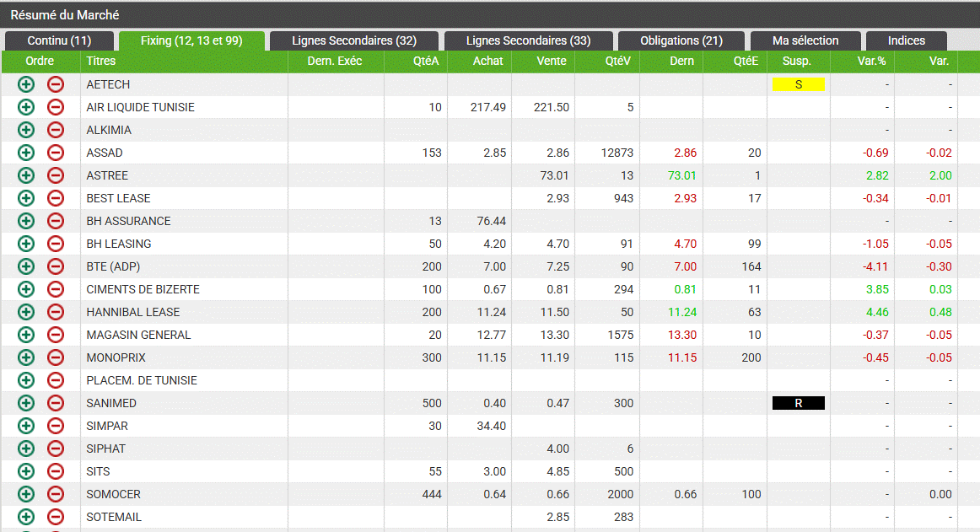Click the red minus icon for PLACEM. DE TUNISIE

coord(56,380)
